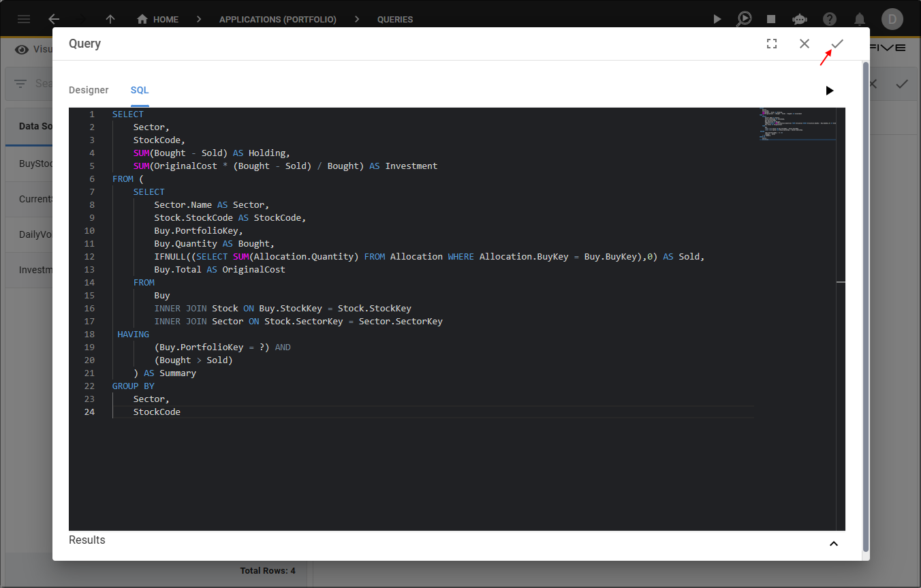Click the HAVING keyword on line 18
This screenshot has height=588, width=921.
(x=134, y=334)
